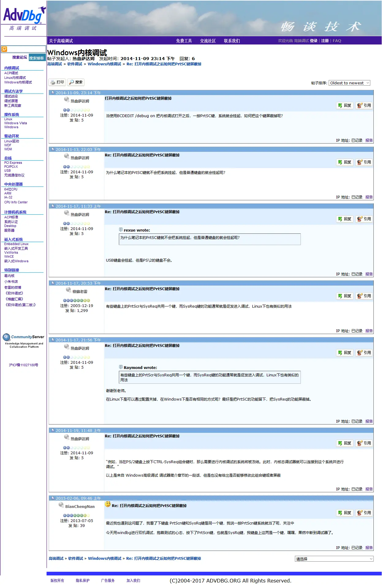This screenshot has height=588, width=382.
Task: Click the 注册 register link
Action: pyautogui.click(x=325, y=41)
